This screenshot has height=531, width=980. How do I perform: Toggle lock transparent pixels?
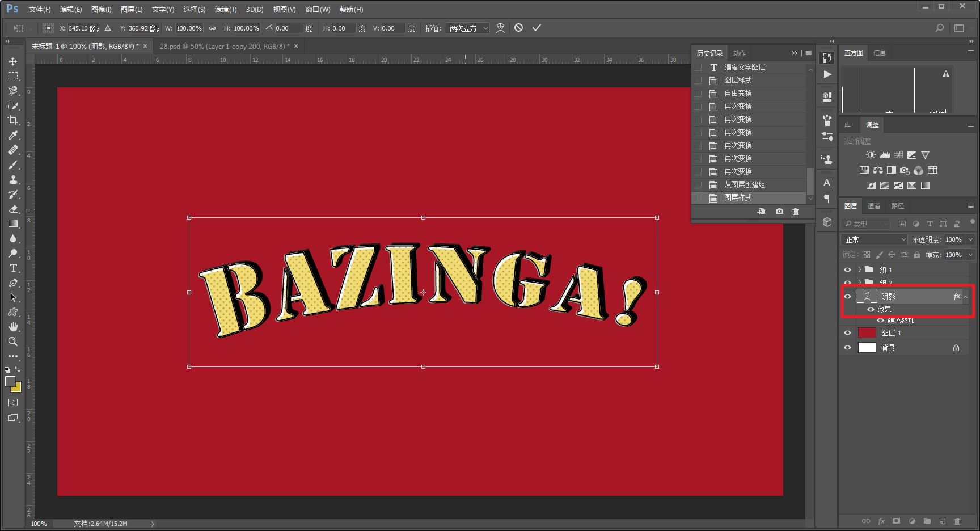[867, 255]
